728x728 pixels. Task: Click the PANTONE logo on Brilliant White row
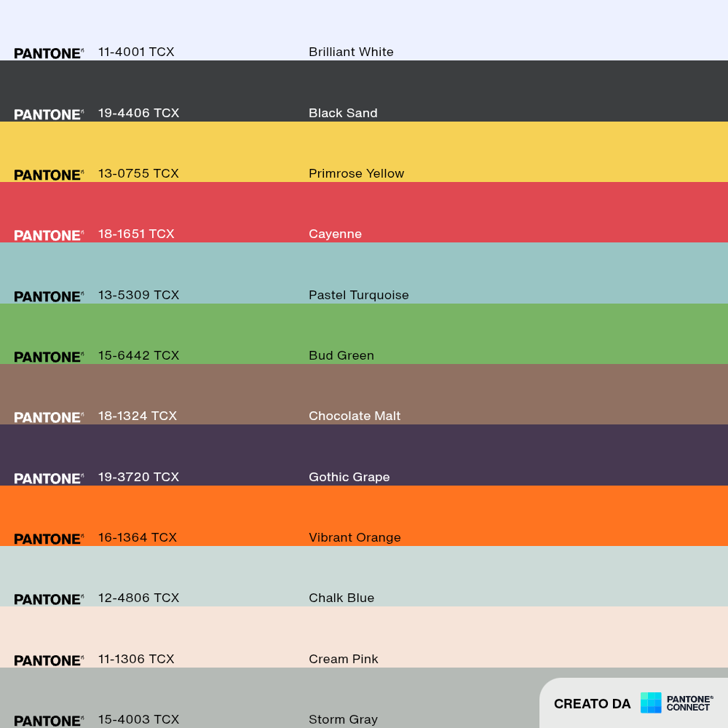tap(49, 53)
